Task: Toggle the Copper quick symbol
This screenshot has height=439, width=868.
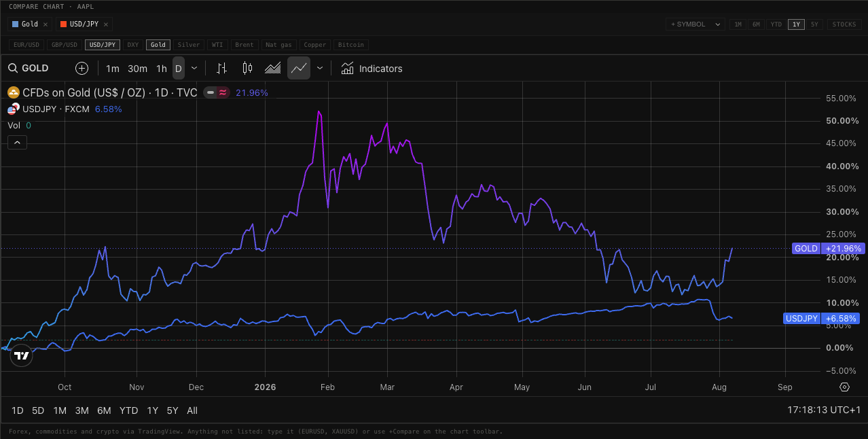Action: coord(315,45)
